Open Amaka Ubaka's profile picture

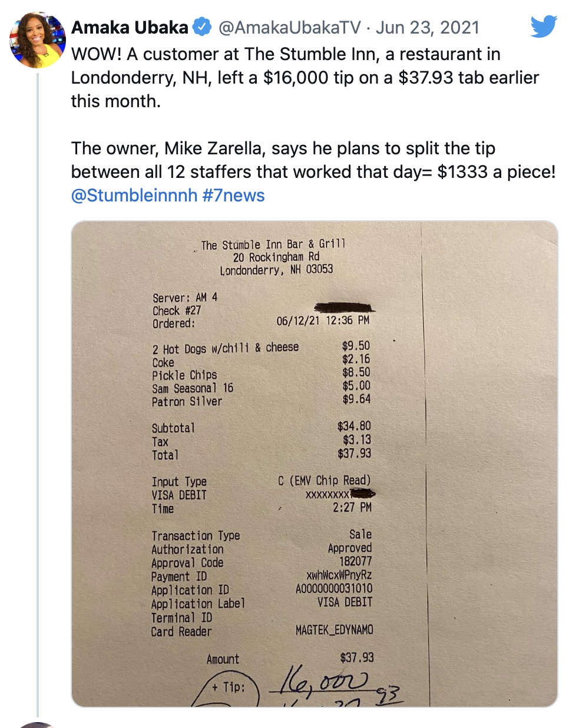tap(38, 40)
